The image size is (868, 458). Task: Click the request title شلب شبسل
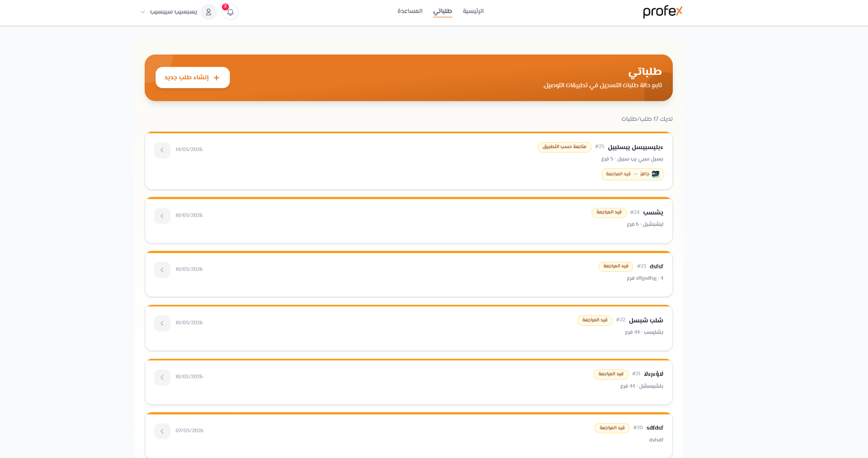(x=646, y=320)
